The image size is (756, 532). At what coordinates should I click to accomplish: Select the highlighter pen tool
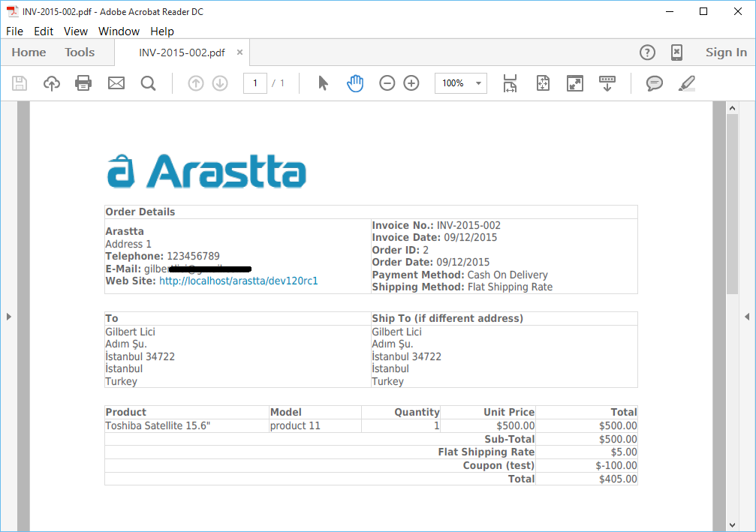coord(687,83)
